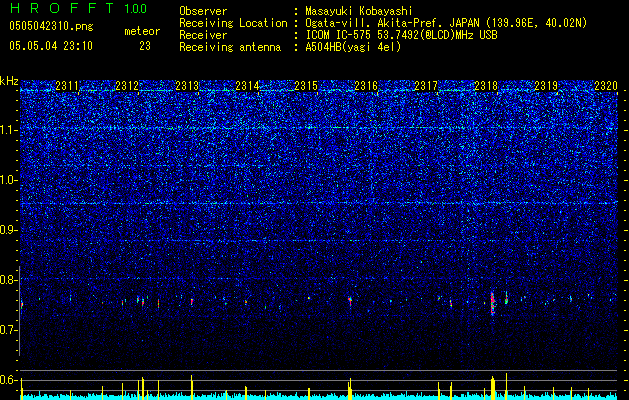The width and height of the screenshot is (629, 400).
Task: Click the 2311 time marker
Action: 67,85
